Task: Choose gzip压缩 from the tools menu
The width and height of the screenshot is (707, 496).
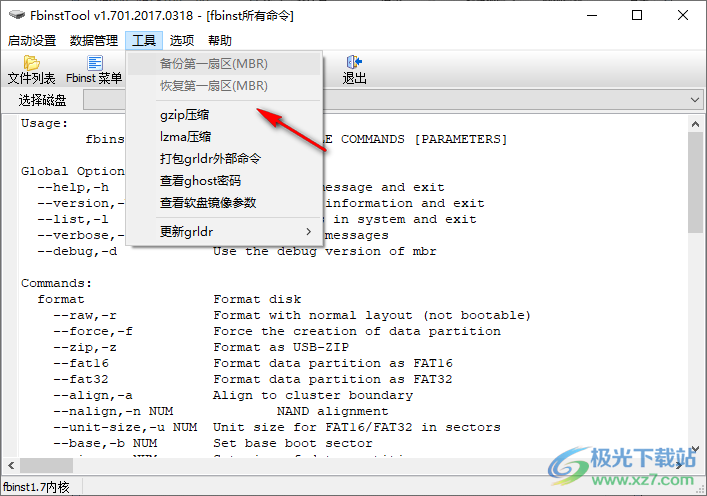Action: pyautogui.click(x=224, y=115)
